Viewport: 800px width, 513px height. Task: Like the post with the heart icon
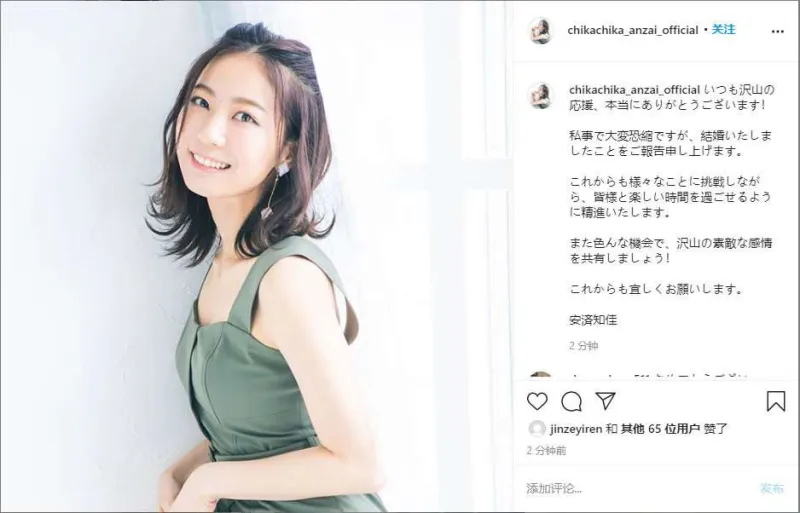click(537, 401)
